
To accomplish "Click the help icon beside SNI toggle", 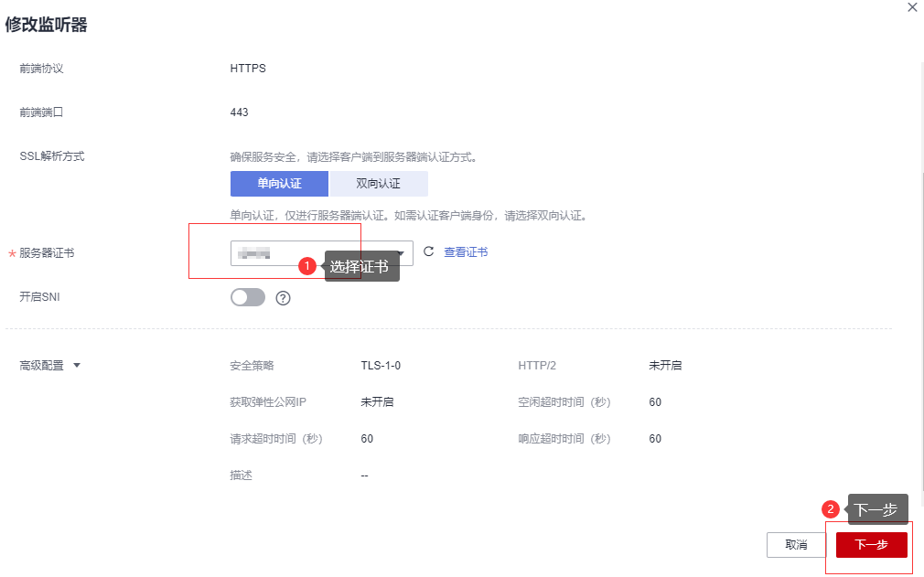I will pos(283,298).
